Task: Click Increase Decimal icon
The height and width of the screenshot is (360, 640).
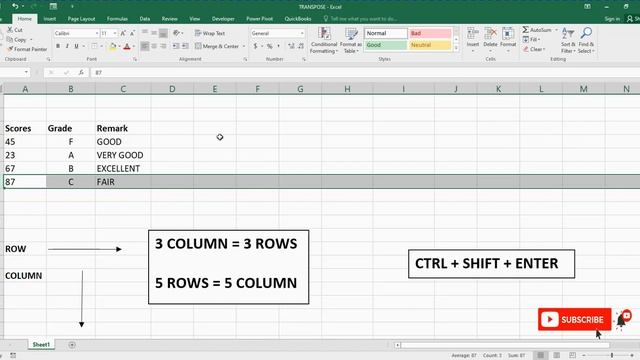Action: (291, 46)
